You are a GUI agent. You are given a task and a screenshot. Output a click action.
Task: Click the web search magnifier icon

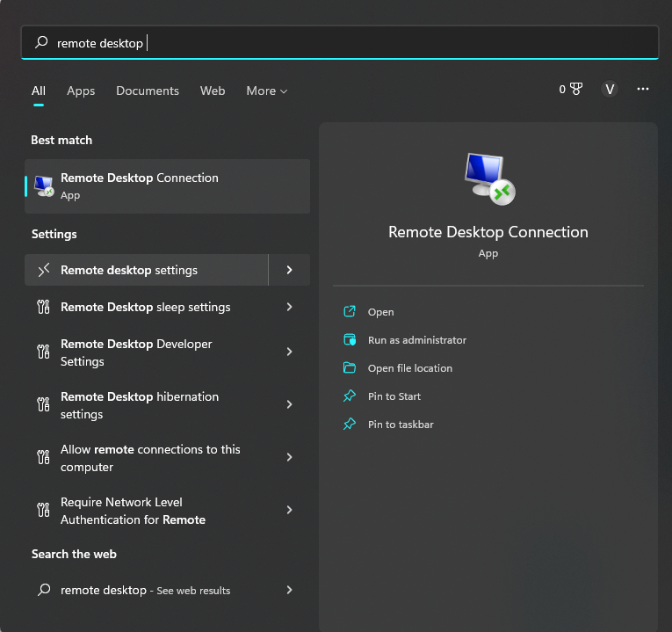click(44, 590)
